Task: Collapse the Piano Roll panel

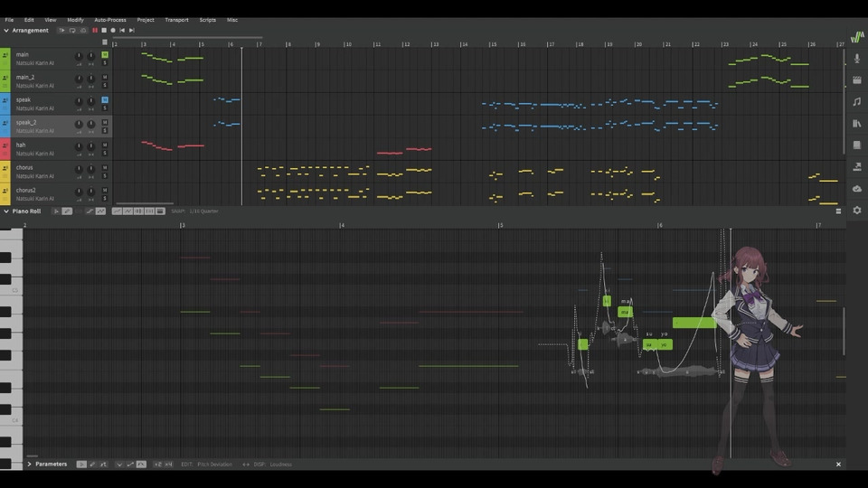Action: tap(6, 211)
